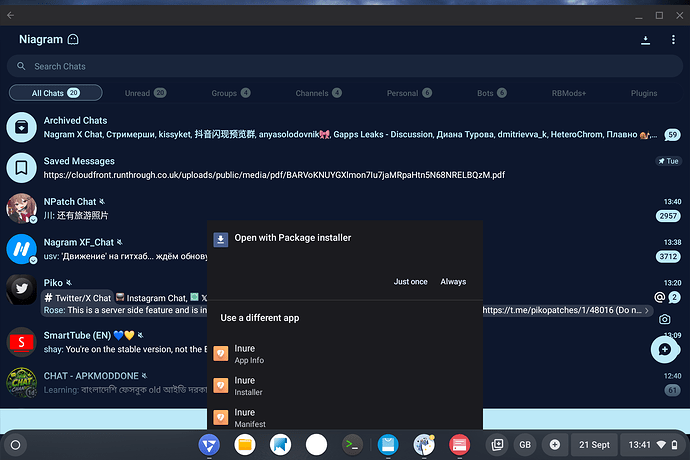Click the back arrow in the title bar
The height and width of the screenshot is (460, 690).
tap(11, 15)
